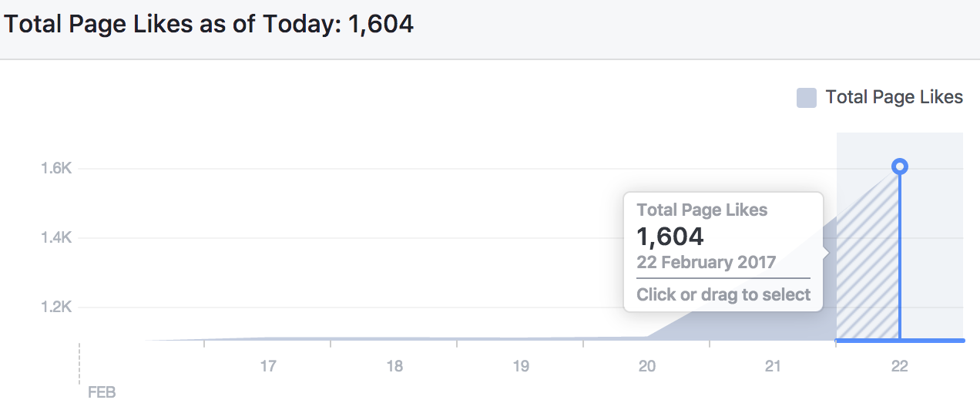The height and width of the screenshot is (410, 980).
Task: Select date 17 on the x-axis
Action: (x=268, y=366)
